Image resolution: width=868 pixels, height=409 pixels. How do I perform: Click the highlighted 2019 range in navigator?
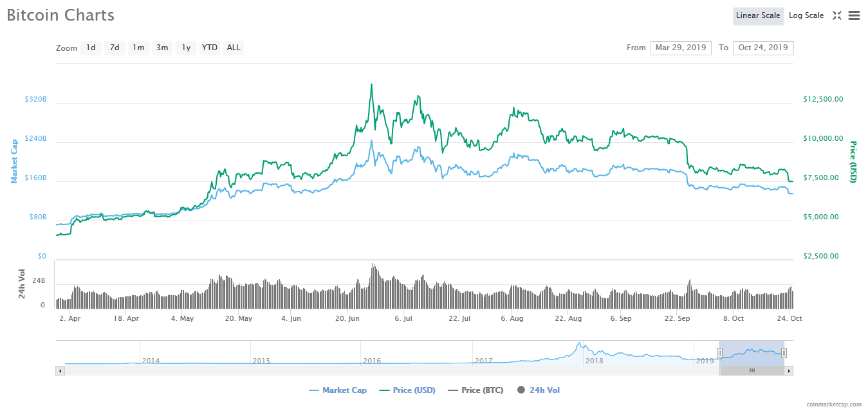[x=752, y=353]
